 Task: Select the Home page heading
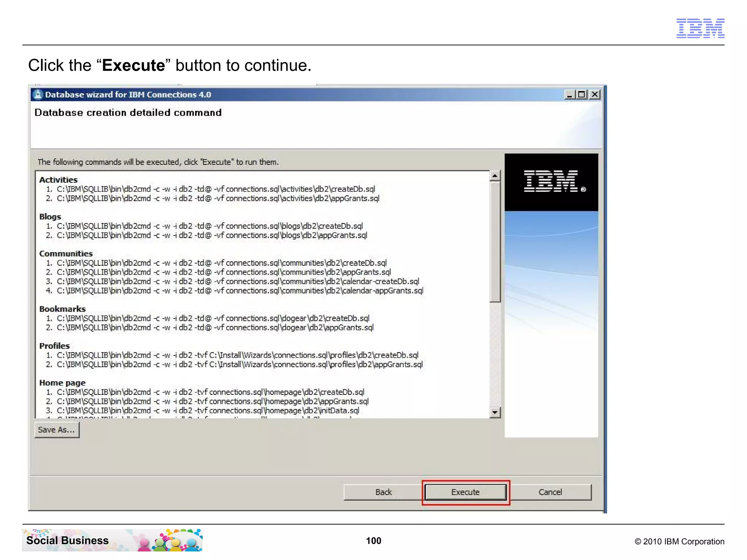click(x=62, y=383)
